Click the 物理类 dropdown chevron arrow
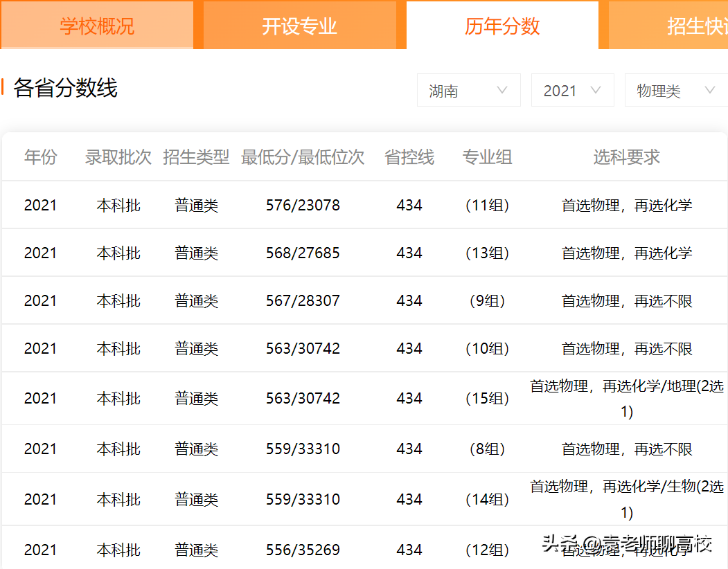 click(709, 90)
